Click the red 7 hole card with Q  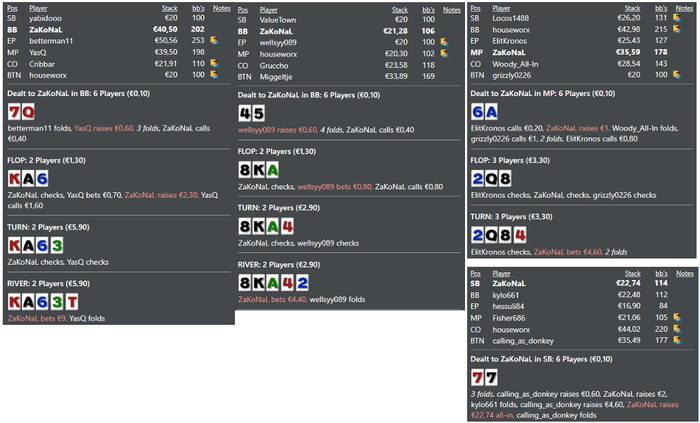[14, 112]
